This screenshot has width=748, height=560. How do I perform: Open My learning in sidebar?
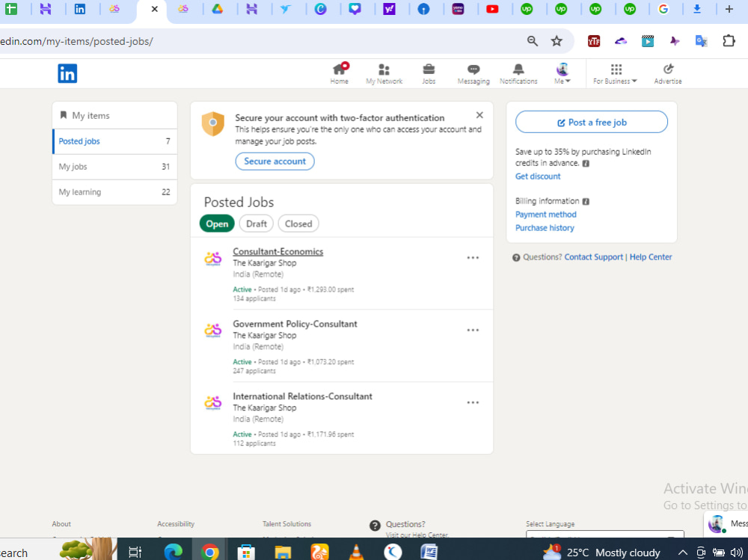(114, 191)
